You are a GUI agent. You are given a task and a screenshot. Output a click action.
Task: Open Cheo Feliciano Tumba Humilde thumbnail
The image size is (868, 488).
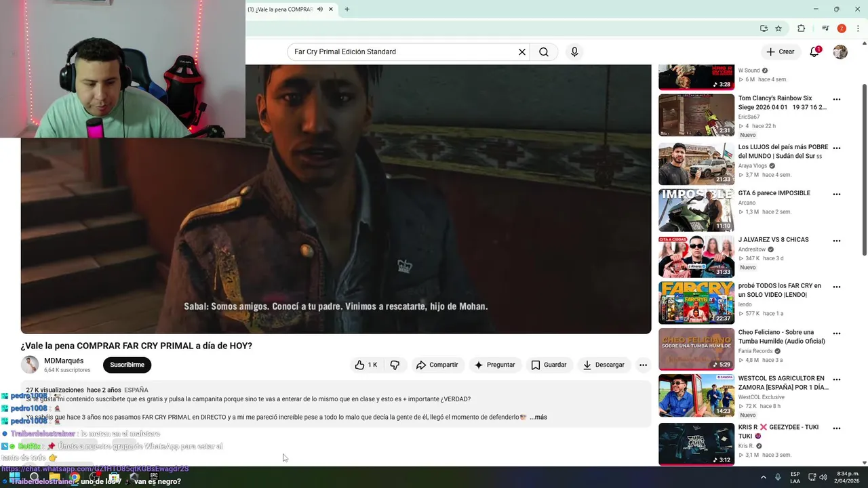click(696, 349)
